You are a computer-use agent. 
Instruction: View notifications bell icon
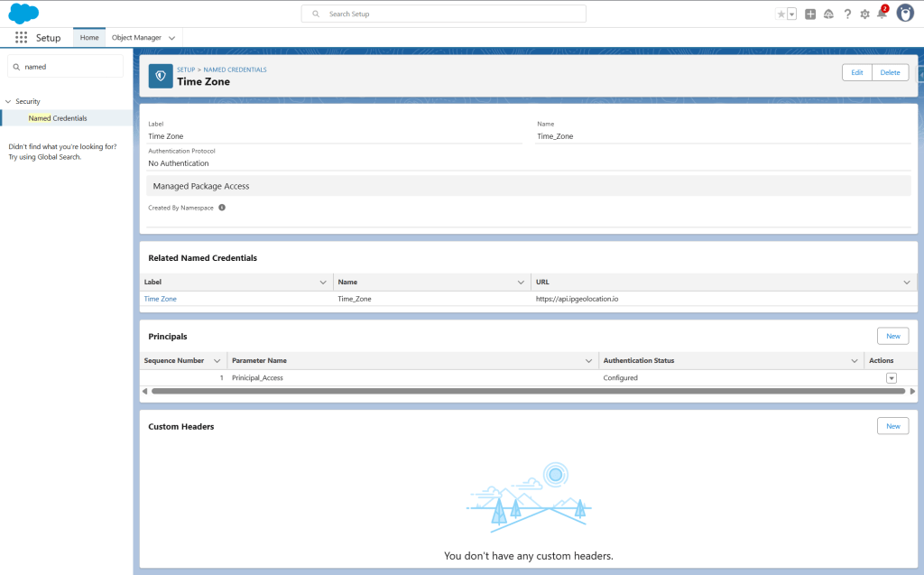[882, 14]
